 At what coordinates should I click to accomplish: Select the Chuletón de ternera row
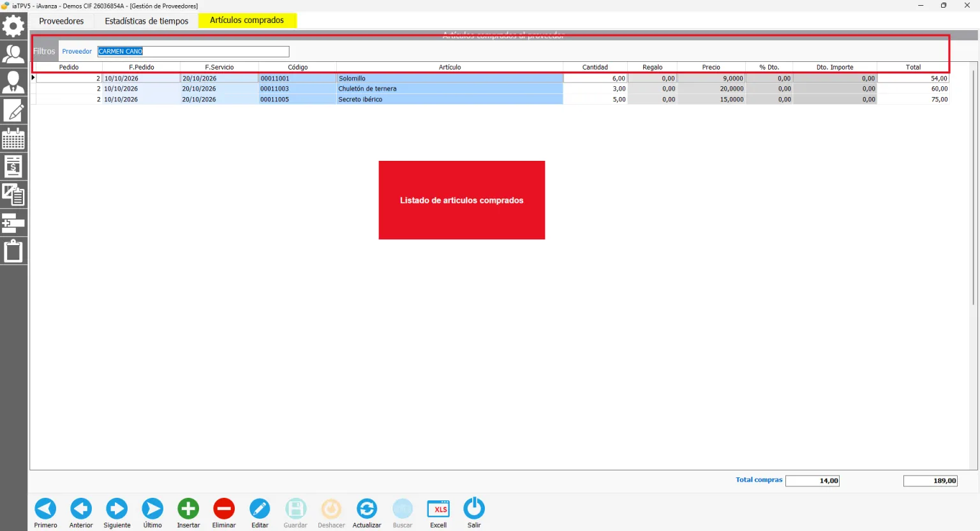tap(490, 89)
